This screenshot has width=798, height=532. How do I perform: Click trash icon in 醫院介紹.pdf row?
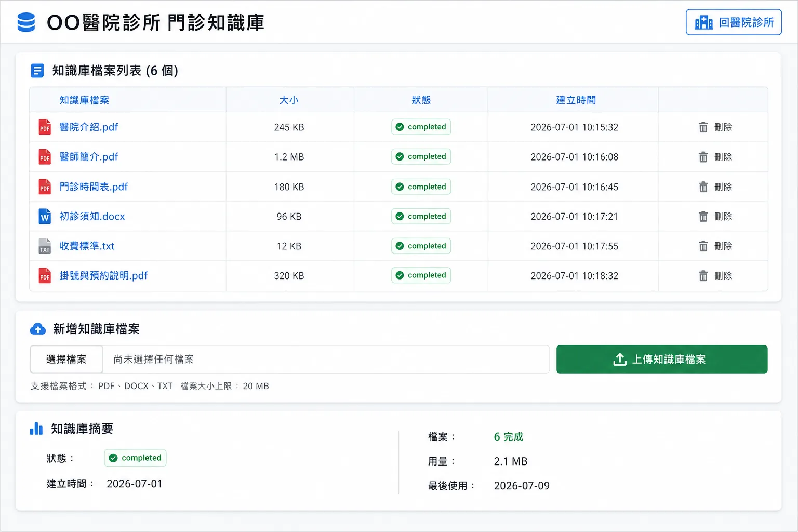(x=703, y=127)
